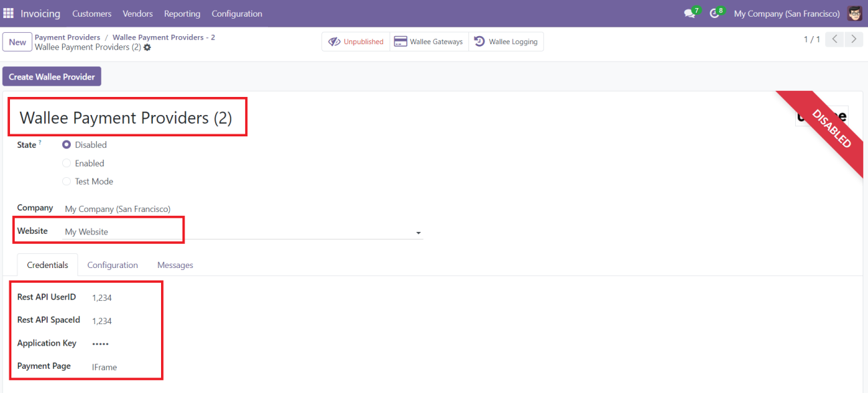Click the New record button
This screenshot has width=868, height=393.
click(x=17, y=42)
